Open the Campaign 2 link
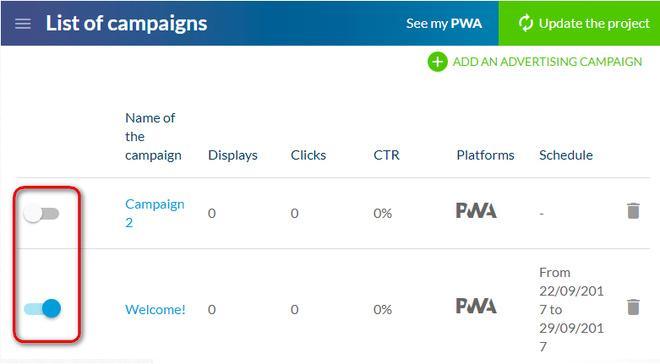The width and height of the screenshot is (660, 364). pos(154,213)
